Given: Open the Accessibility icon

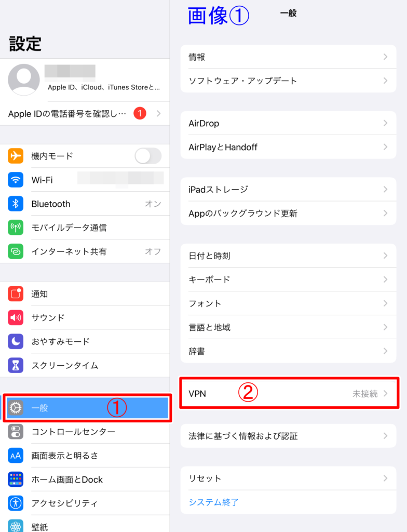Looking at the screenshot, I should [x=16, y=503].
